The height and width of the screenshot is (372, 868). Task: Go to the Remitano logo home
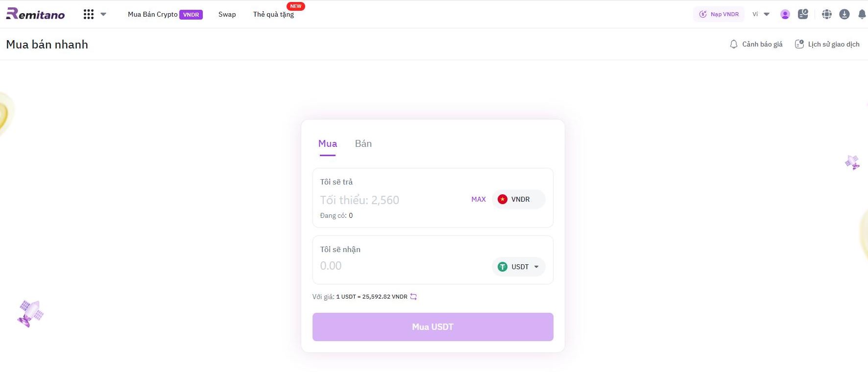[x=35, y=14]
